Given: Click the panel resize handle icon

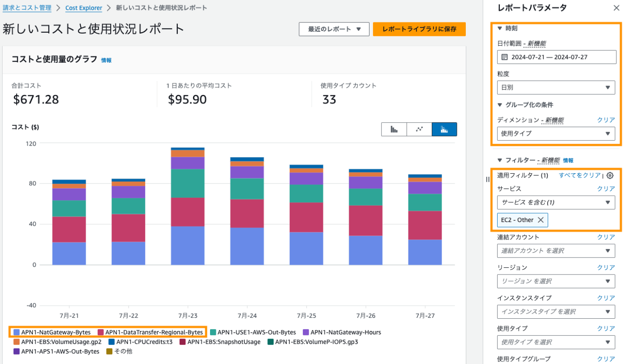Looking at the screenshot, I should click(488, 179).
